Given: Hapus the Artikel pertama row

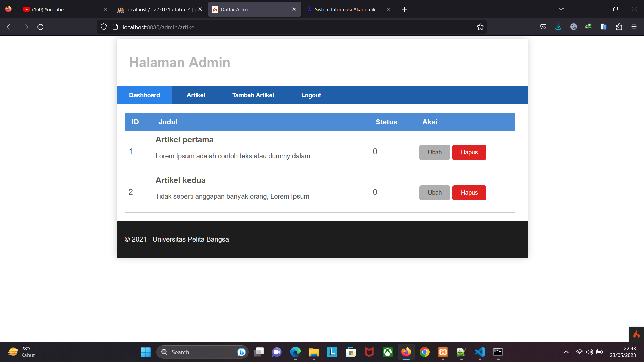Looking at the screenshot, I should point(469,152).
